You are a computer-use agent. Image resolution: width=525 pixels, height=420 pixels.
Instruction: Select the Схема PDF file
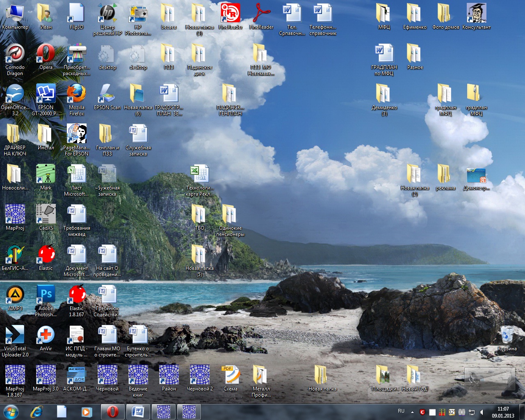point(230,376)
